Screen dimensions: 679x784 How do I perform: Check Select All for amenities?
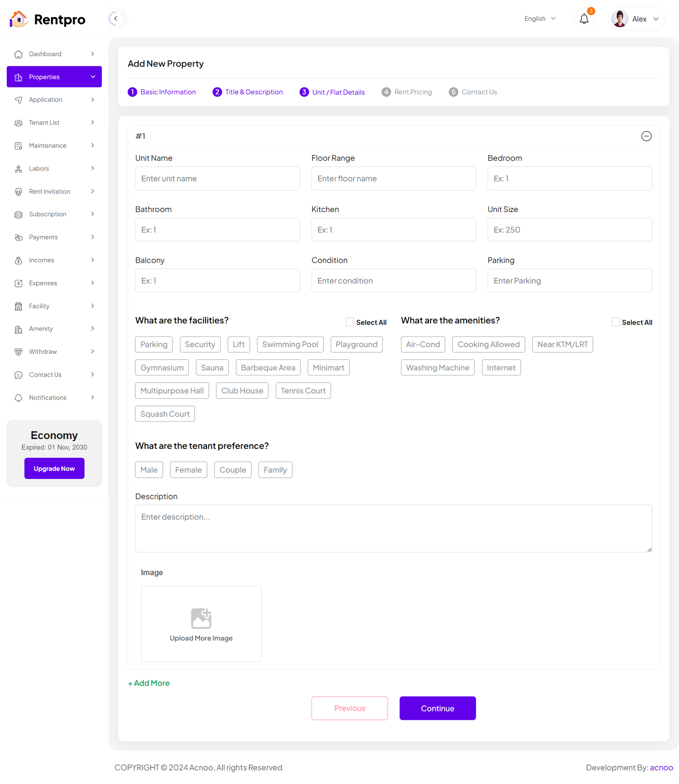coord(615,322)
